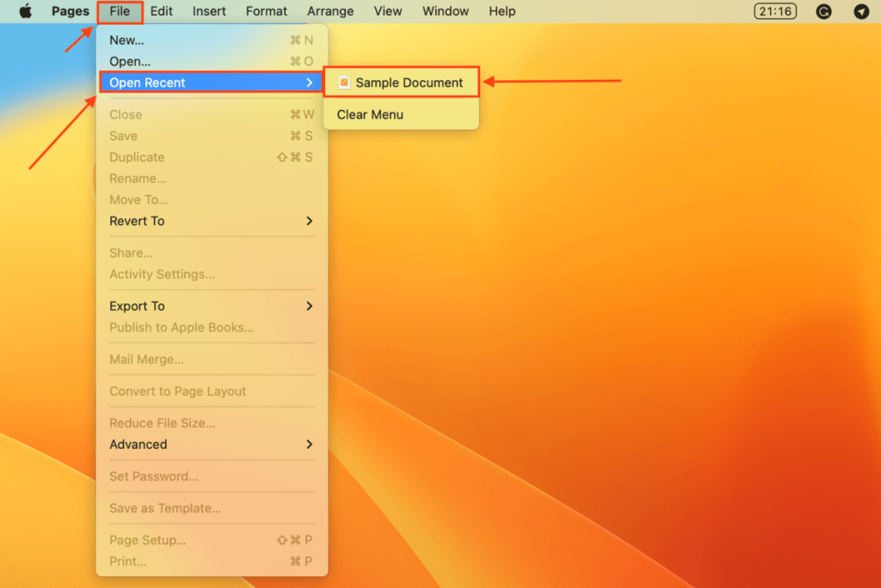Open the Window menu
881x588 pixels.
point(445,11)
